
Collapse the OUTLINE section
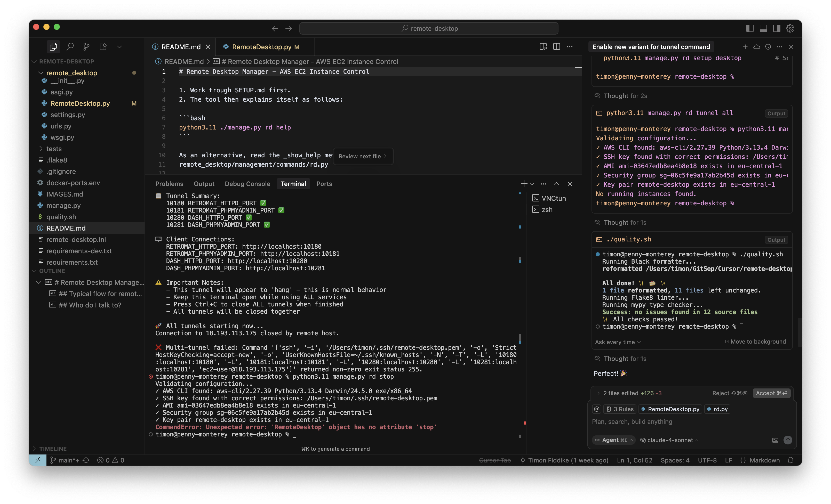52,271
